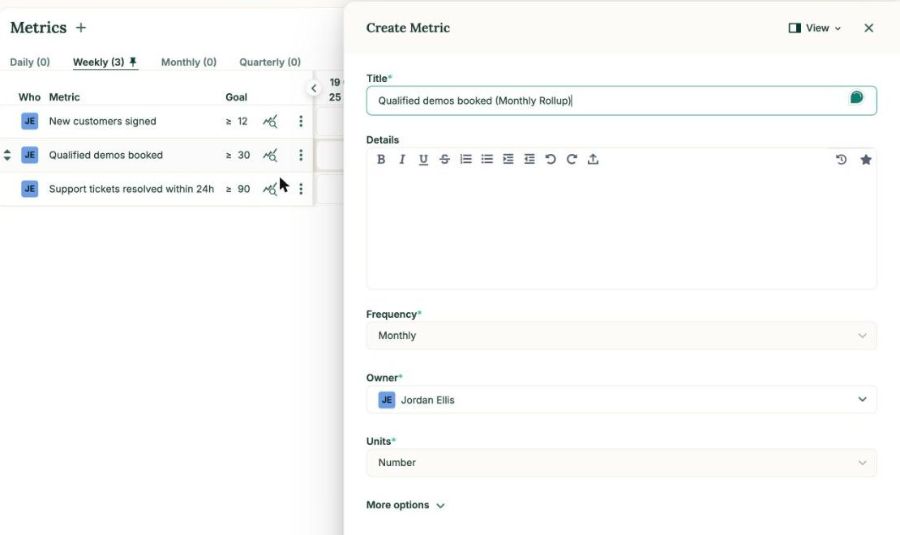This screenshot has height=535, width=900.
Task: Click goal value ≥ 90
Action: (238, 189)
